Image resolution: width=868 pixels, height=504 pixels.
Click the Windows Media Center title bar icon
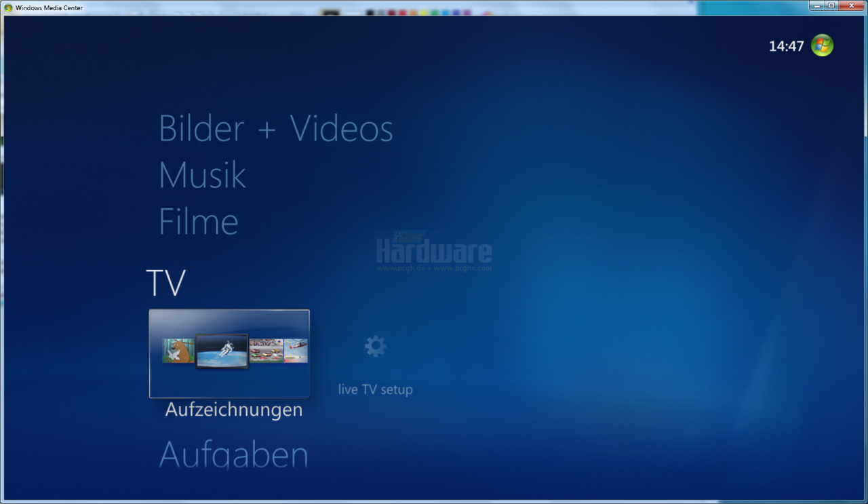click(8, 8)
